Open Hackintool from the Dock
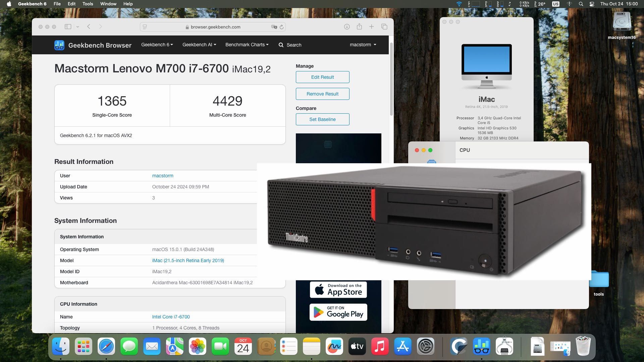 (504, 346)
